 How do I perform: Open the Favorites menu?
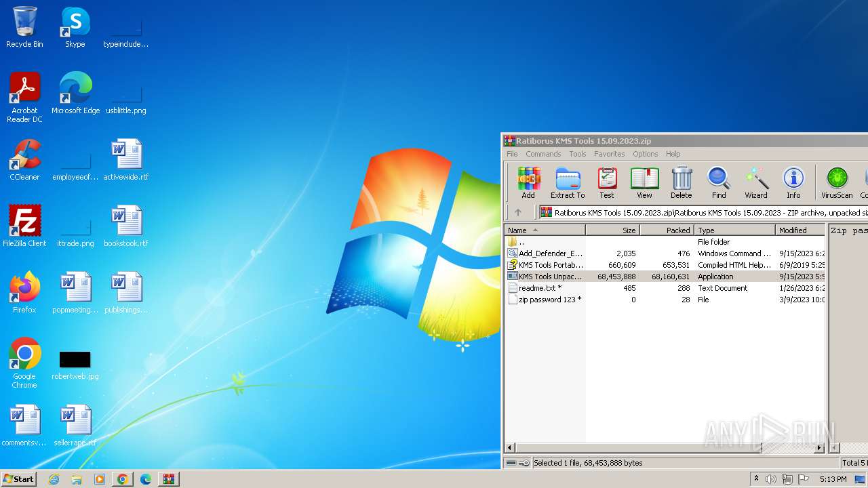tap(610, 154)
